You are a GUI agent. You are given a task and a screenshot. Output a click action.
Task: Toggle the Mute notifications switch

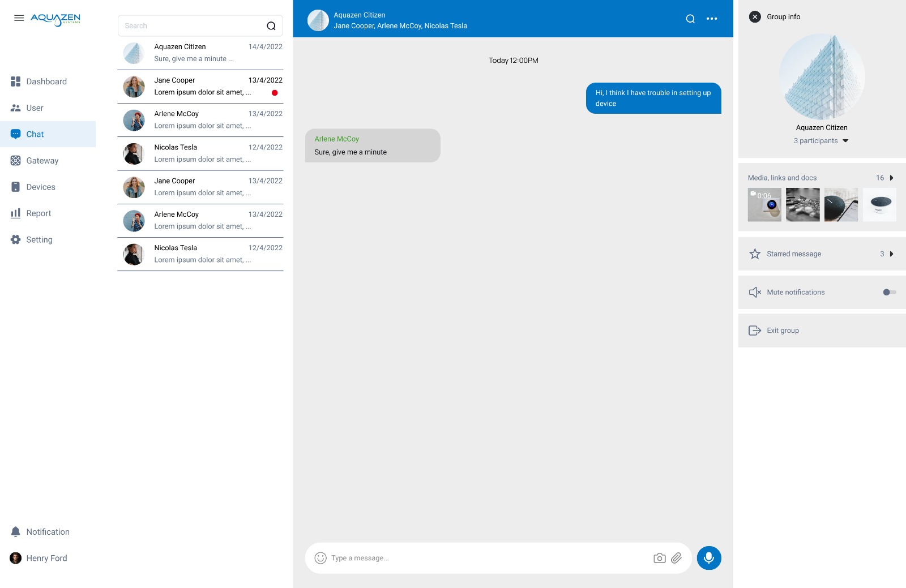(x=889, y=292)
